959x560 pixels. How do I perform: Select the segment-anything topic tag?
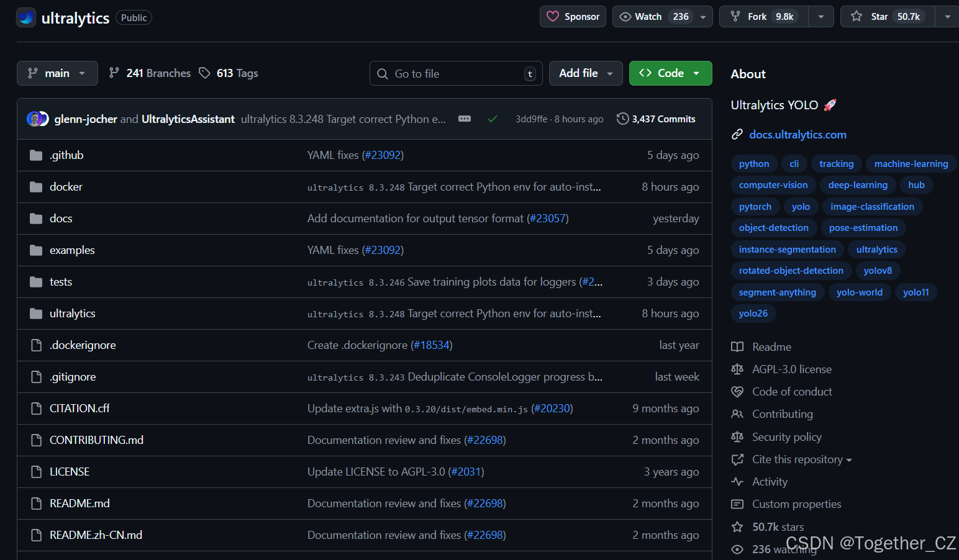(778, 292)
